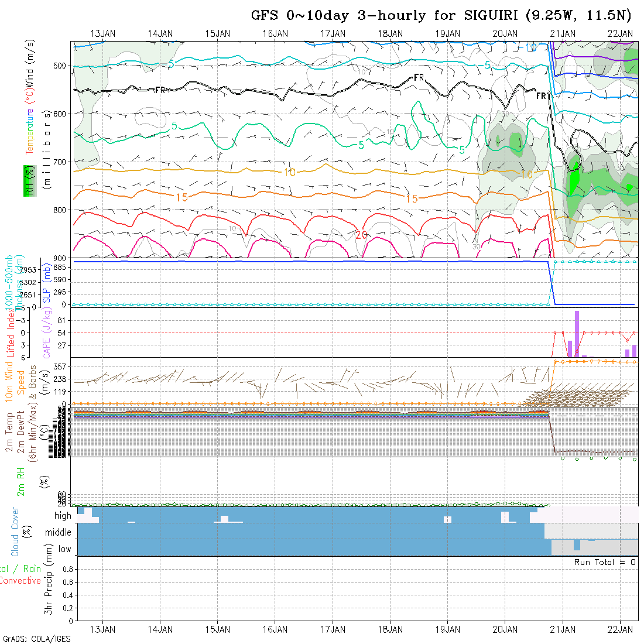Click the FR label near 18JAN
Image resolution: width=644 pixels, height=644 pixels.
[419, 77]
